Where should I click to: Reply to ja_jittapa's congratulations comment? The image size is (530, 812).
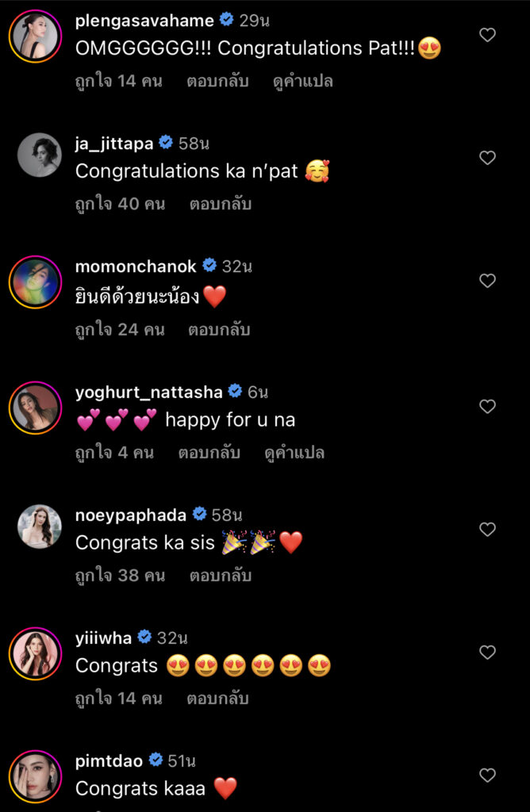[220, 204]
